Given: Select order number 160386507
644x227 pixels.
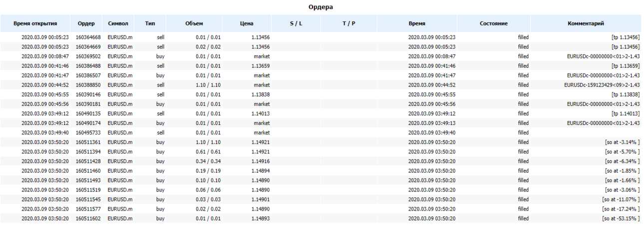Looking at the screenshot, I should pos(88,75).
